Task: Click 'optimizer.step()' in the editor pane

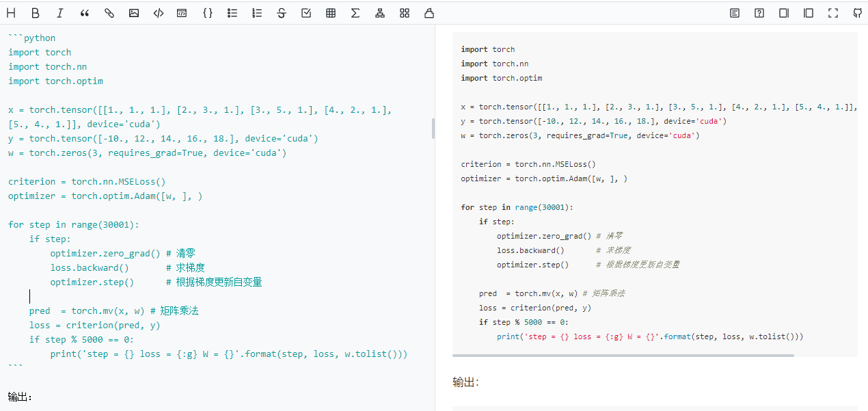Action: 92,282
